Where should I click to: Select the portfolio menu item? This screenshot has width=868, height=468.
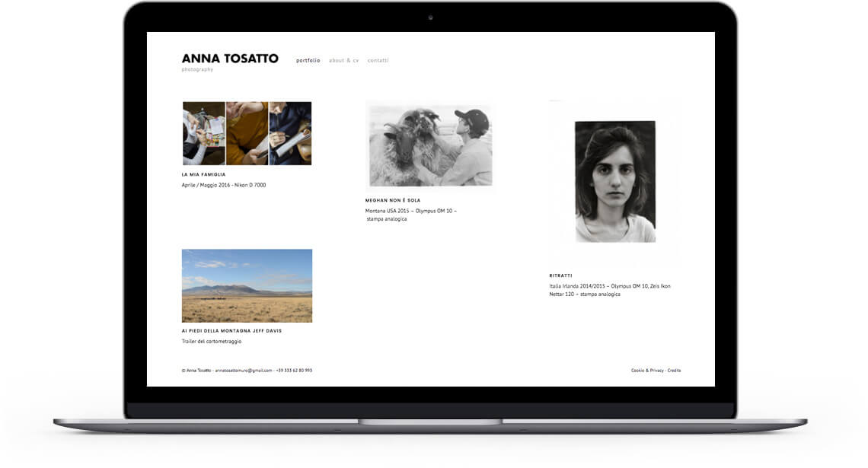pos(308,60)
